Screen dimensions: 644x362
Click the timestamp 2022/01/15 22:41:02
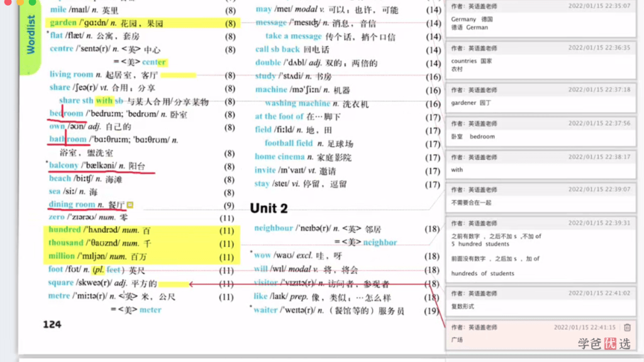click(x=599, y=293)
